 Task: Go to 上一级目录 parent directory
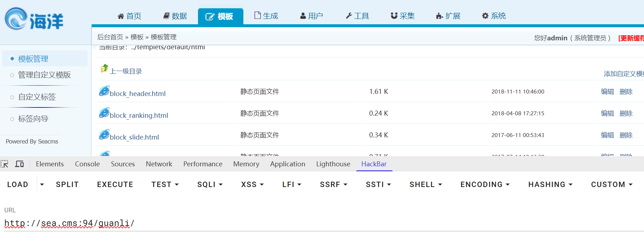tap(126, 71)
